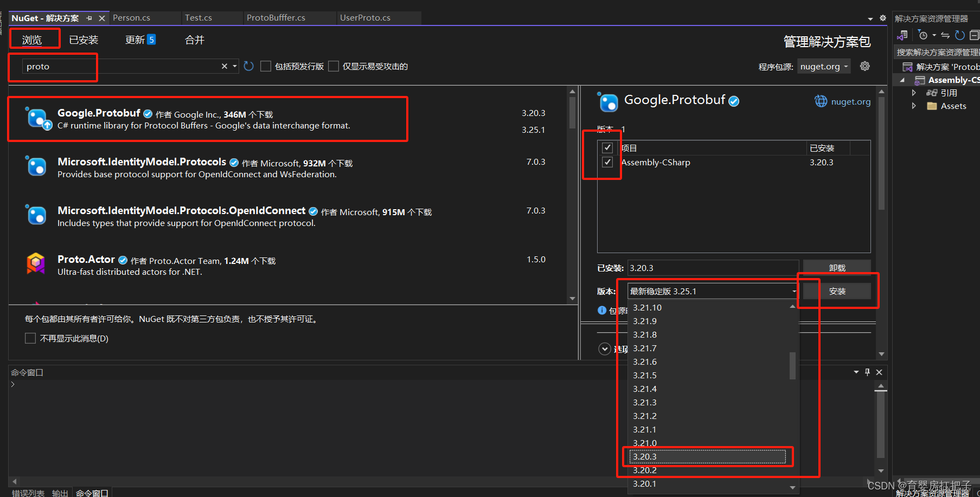Select version 3.20.3 in the list
This screenshot has height=497, width=980.
click(x=708, y=456)
